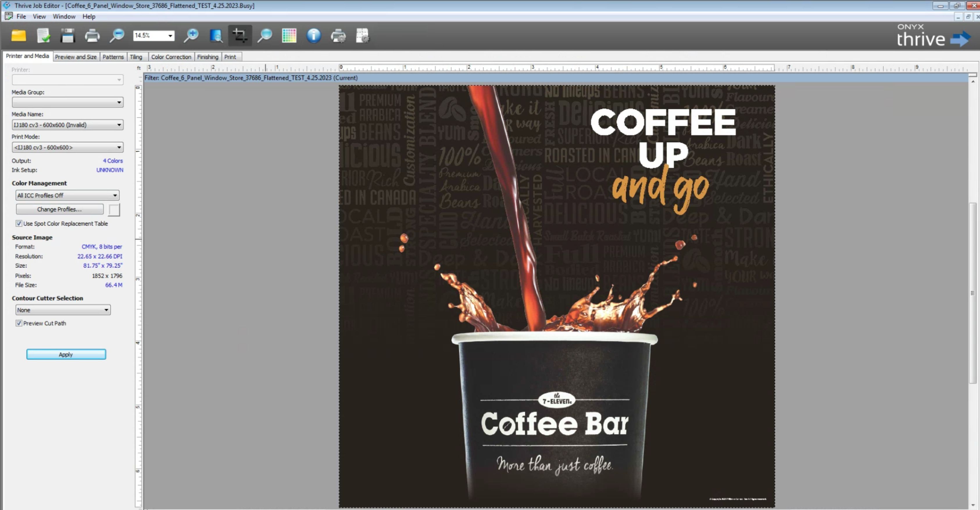Click the square button beside Change Profiles
Screen dimensions: 980x510
point(114,210)
